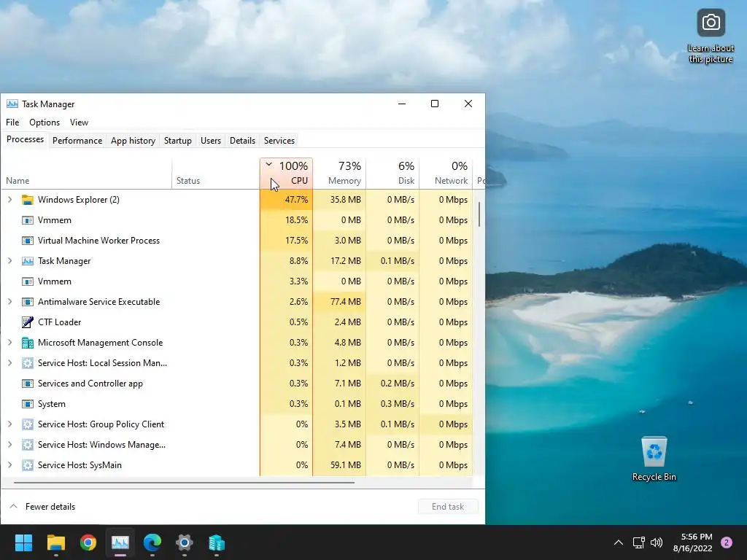
Task: Expand Antimalware Service Executable row
Action: pyautogui.click(x=10, y=302)
